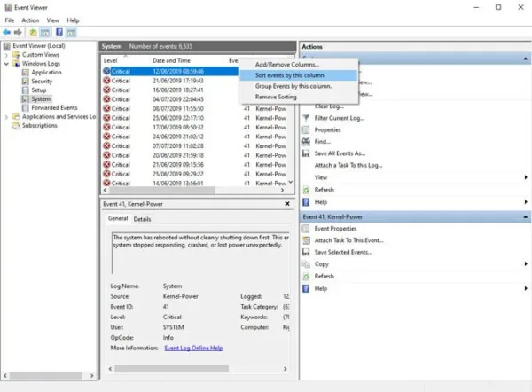This screenshot has height=392, width=532.
Task: Click the Copy icon in Actions pane
Action: point(306,264)
